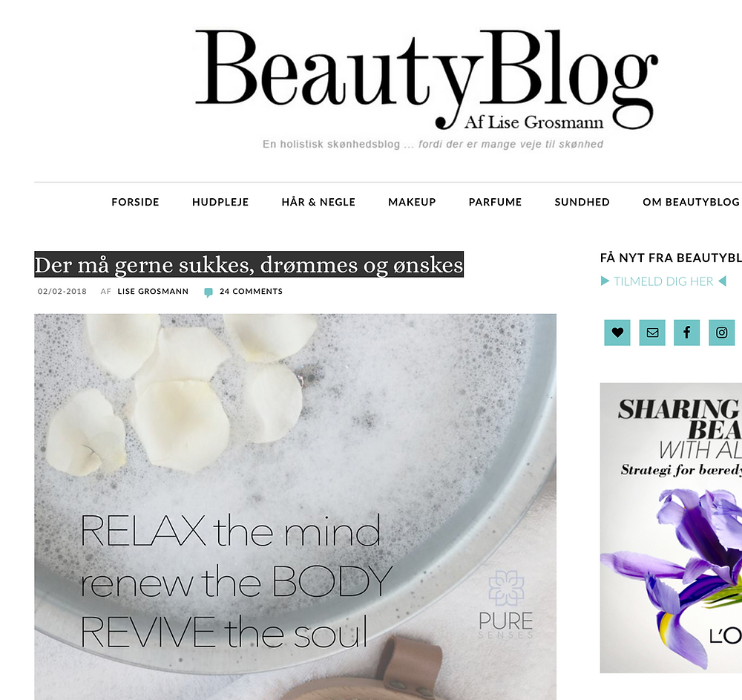Click the comment speech bubble icon

(209, 292)
